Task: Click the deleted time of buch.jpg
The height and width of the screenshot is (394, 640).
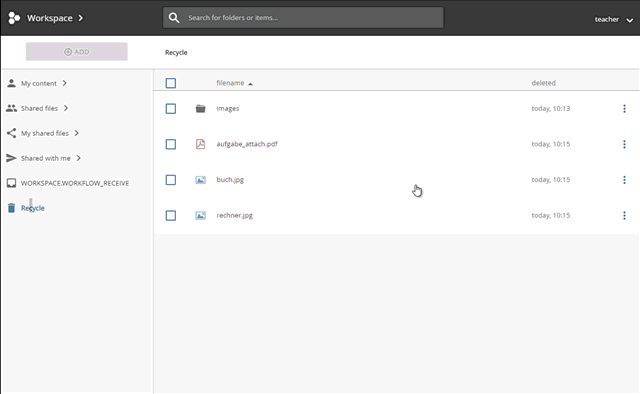Action: [551, 180]
